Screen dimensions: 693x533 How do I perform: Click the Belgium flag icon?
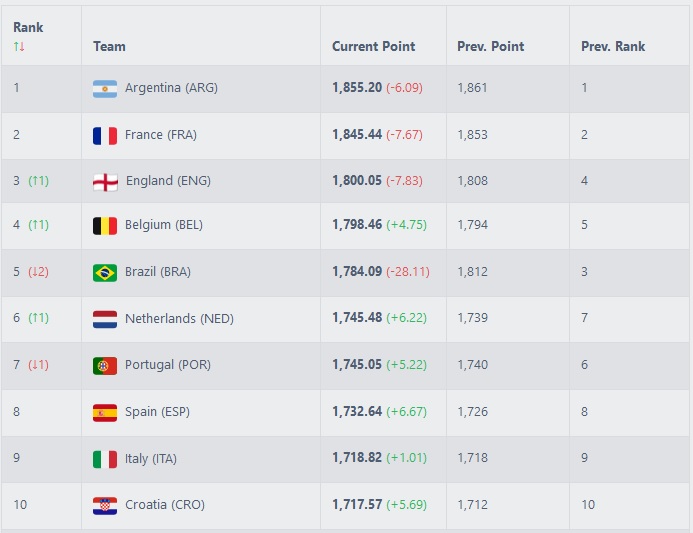(105, 226)
